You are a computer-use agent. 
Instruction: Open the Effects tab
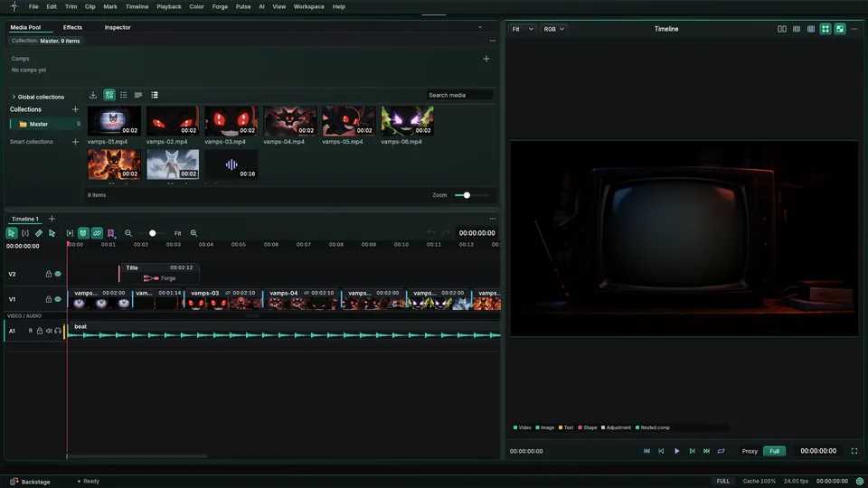click(72, 27)
